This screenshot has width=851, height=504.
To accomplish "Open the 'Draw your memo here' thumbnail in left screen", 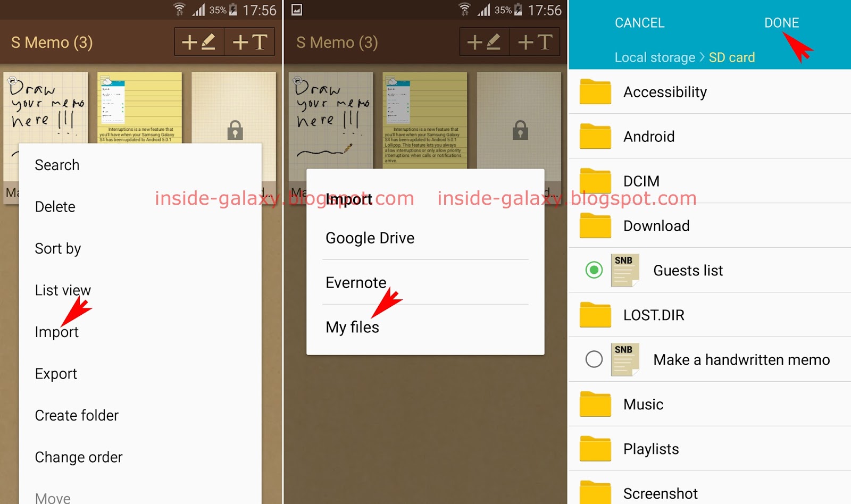I will pos(46,108).
